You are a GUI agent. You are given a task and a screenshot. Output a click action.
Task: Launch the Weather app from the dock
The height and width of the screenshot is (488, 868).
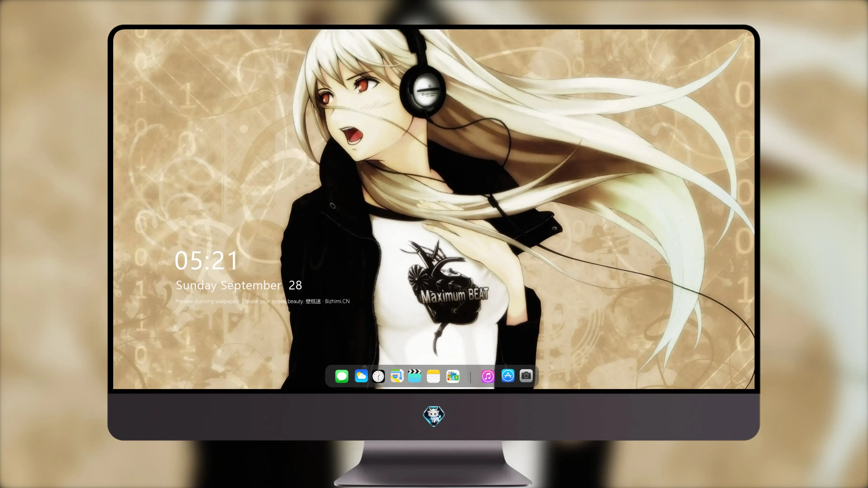click(361, 376)
